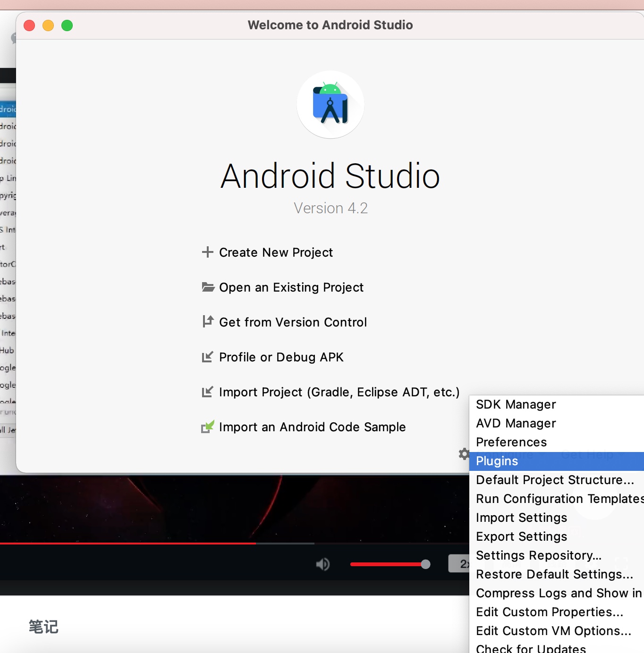Click the version control checkout arrow icon
This screenshot has height=653, width=644.
pyautogui.click(x=208, y=322)
